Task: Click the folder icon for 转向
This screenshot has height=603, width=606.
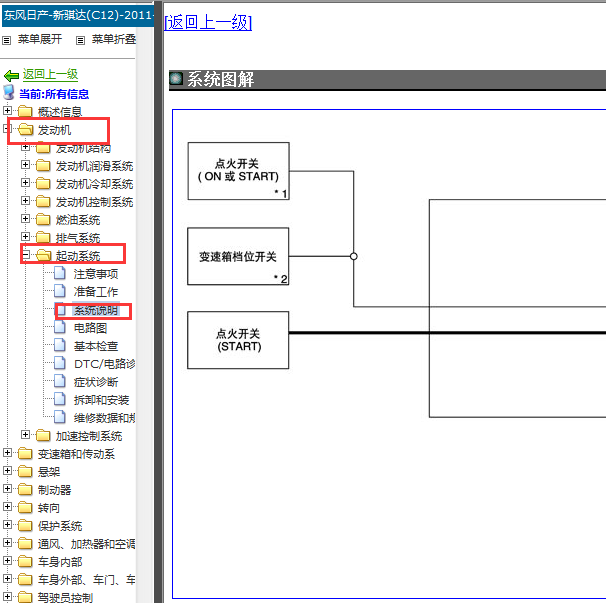Action: tap(25, 507)
